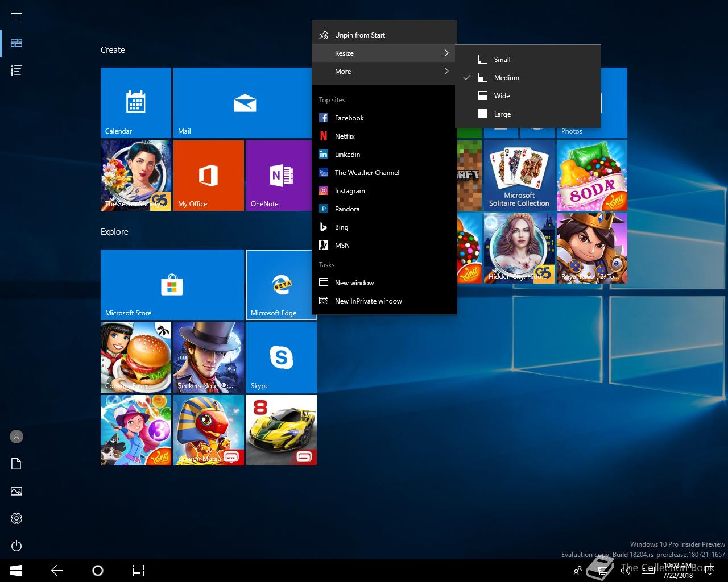This screenshot has height=582, width=728.
Task: Open Instagram from Top sites
Action: pos(384,191)
